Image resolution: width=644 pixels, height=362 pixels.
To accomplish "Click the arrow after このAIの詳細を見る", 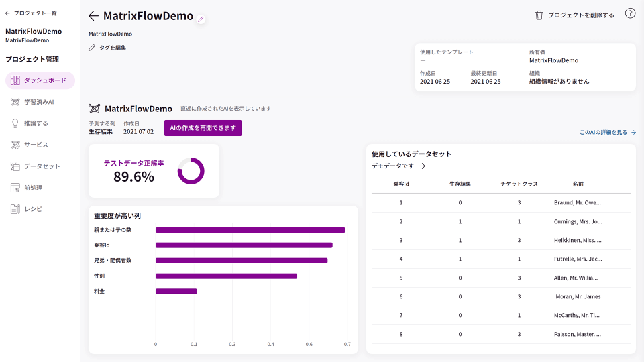I will click(x=633, y=132).
